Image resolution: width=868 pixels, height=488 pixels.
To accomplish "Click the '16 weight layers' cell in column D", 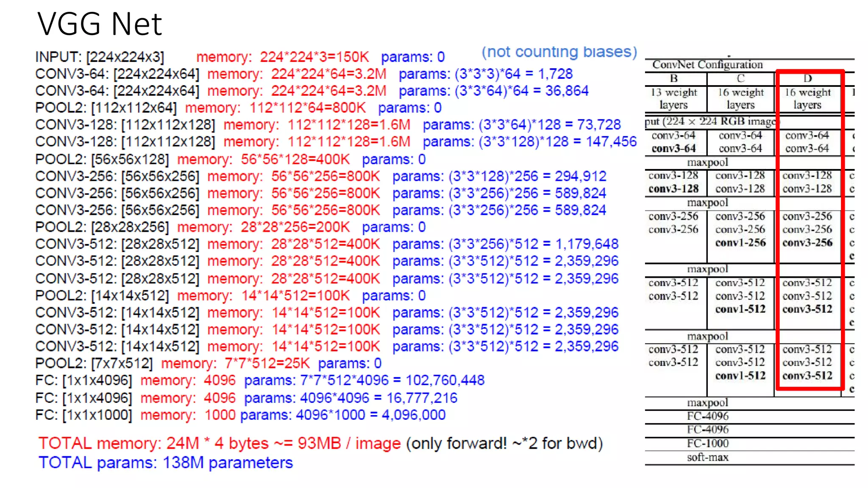I will pos(807,98).
